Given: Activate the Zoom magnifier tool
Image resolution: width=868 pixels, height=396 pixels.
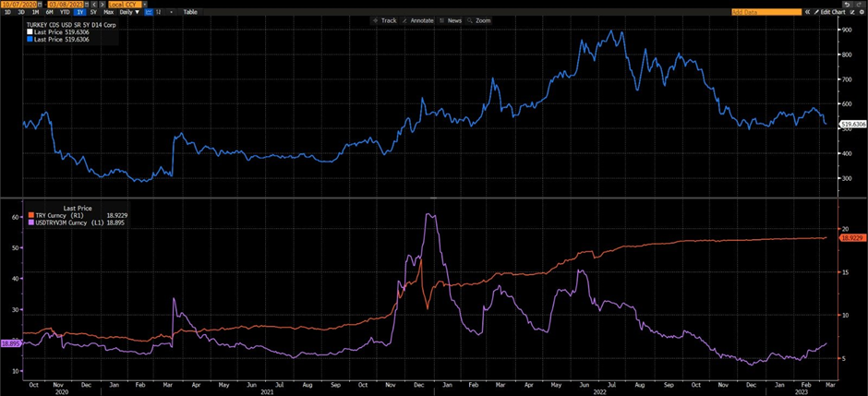Looking at the screenshot, I should coord(479,20).
